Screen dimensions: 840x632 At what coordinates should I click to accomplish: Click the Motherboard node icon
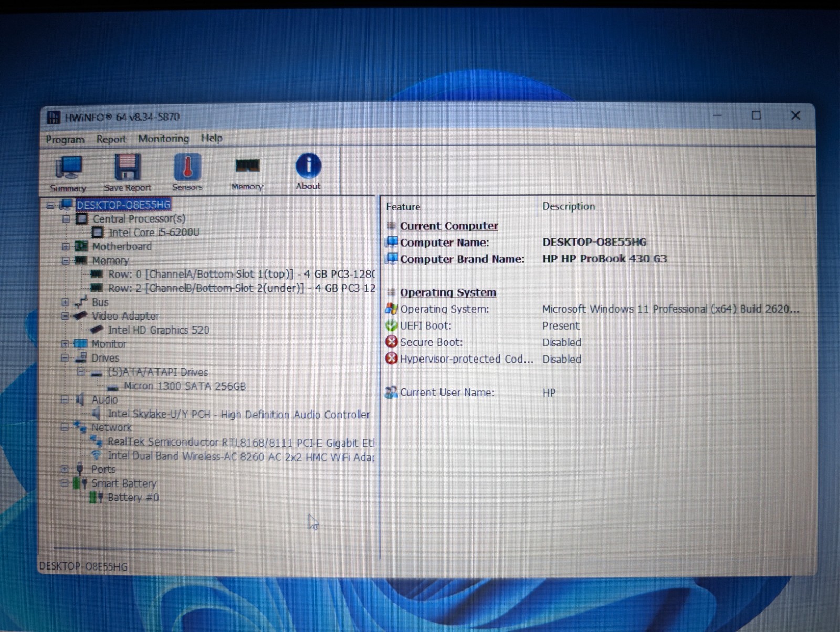pos(81,246)
